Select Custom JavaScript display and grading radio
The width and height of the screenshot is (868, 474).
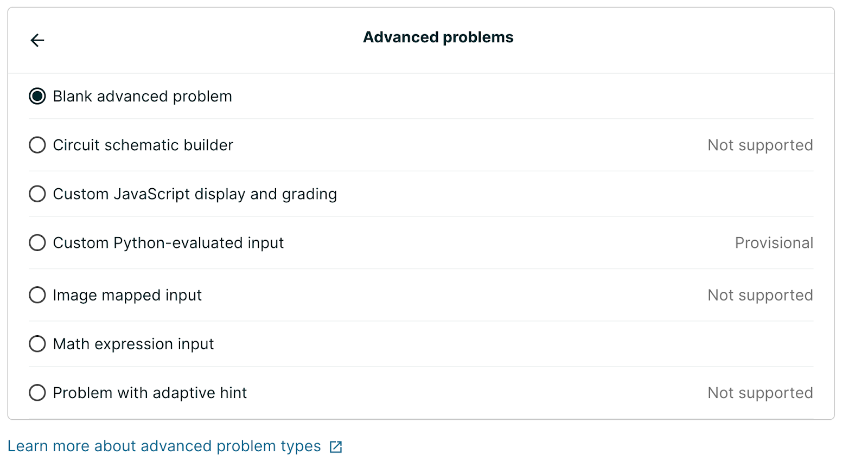tap(37, 194)
